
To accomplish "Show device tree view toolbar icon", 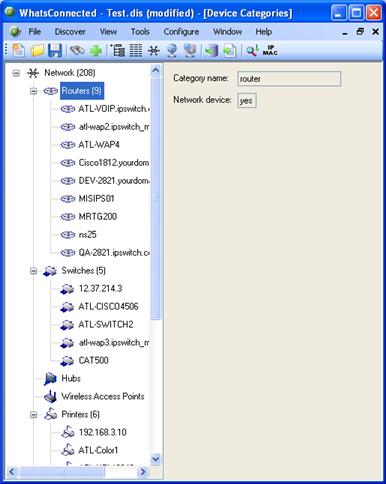I will 117,51.
